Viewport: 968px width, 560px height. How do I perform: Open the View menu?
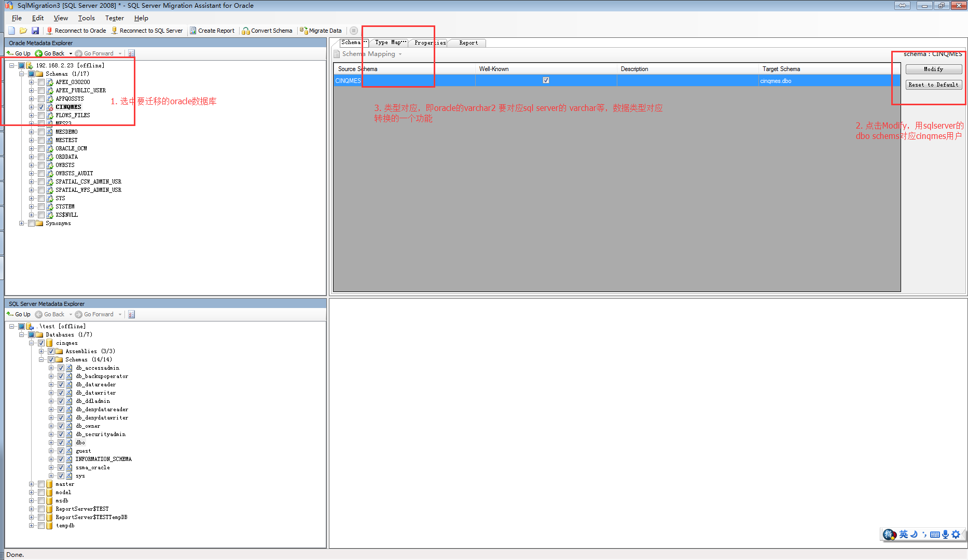[x=61, y=18]
